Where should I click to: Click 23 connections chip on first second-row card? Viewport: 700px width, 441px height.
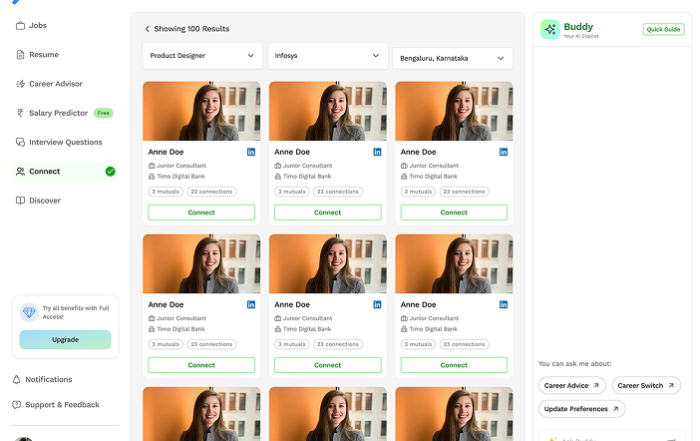[x=212, y=344]
